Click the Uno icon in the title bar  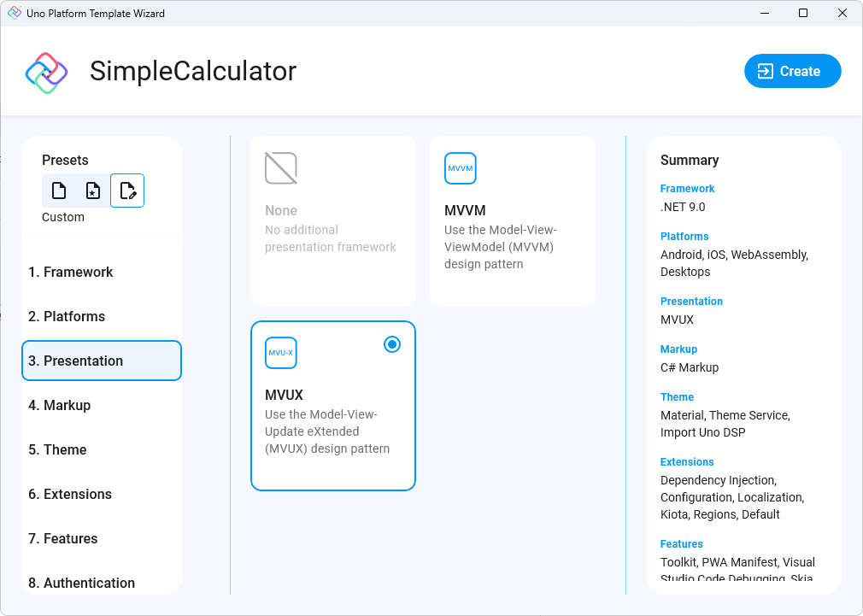click(x=15, y=13)
